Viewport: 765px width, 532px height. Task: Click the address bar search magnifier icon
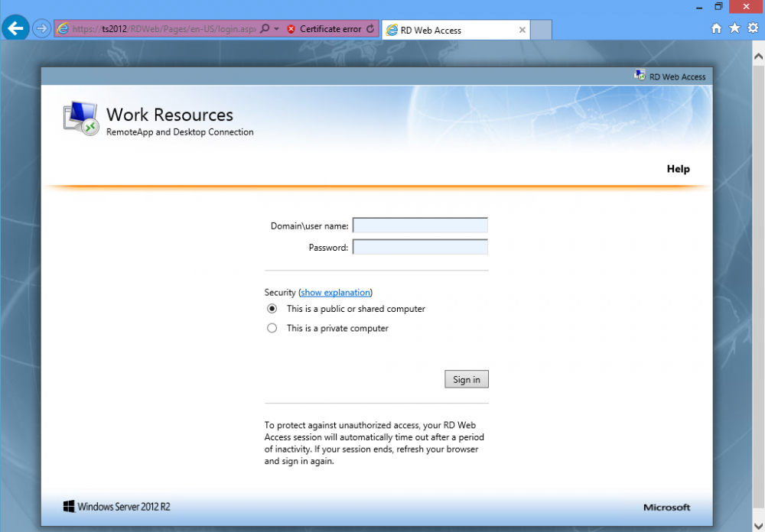265,29
